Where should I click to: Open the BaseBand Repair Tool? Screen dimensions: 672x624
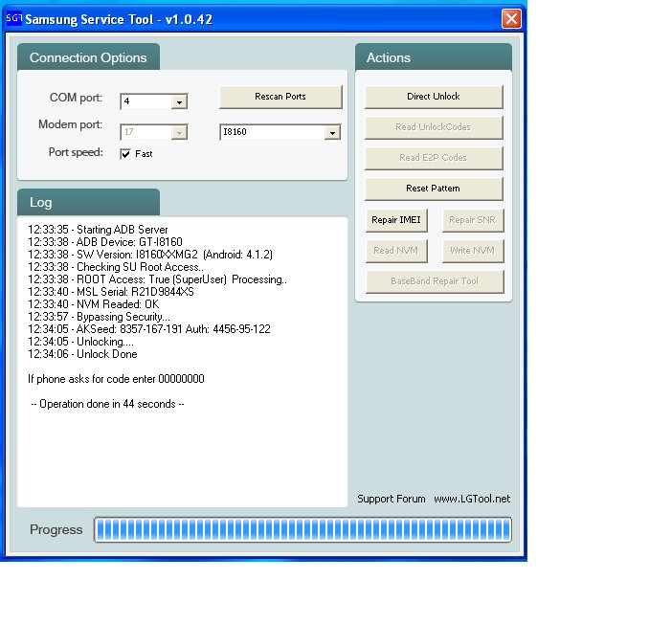click(435, 281)
